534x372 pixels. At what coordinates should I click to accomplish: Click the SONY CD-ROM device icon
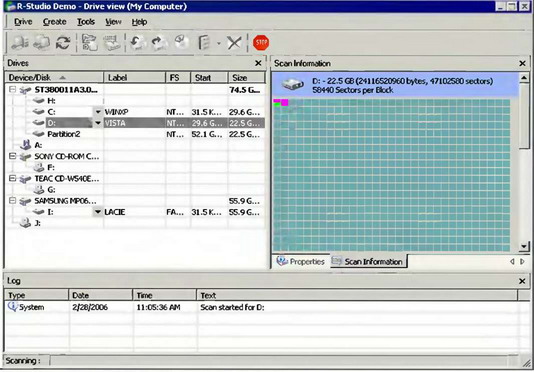pos(26,157)
